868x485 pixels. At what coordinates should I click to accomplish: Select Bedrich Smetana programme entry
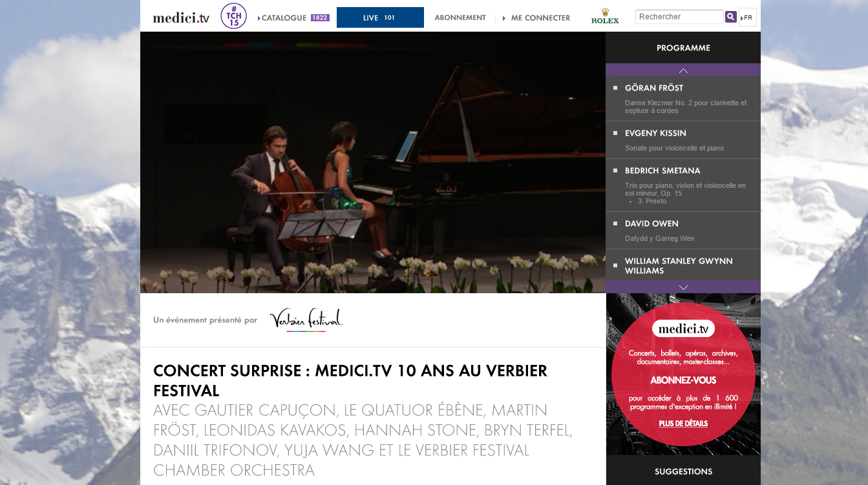pyautogui.click(x=683, y=185)
